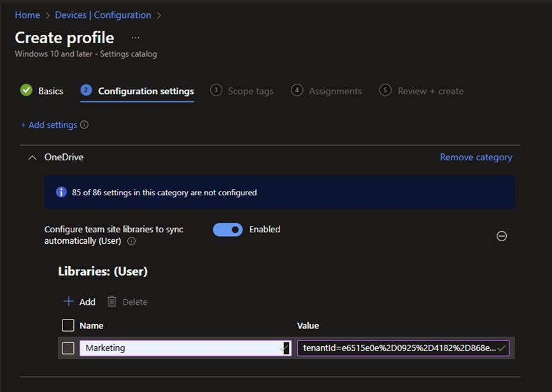The height and width of the screenshot is (392, 552).
Task: Click the plus icon next to Add
Action: coord(68,302)
